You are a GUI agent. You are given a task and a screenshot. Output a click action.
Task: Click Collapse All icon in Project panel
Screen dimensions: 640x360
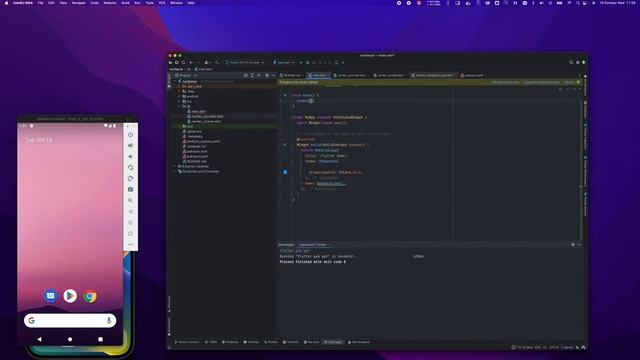click(259, 75)
